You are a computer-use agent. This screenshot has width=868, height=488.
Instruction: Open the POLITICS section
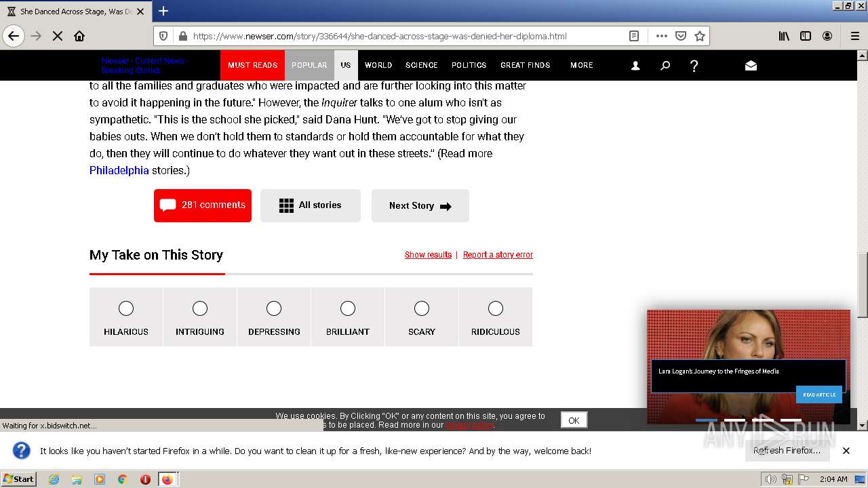pos(469,65)
